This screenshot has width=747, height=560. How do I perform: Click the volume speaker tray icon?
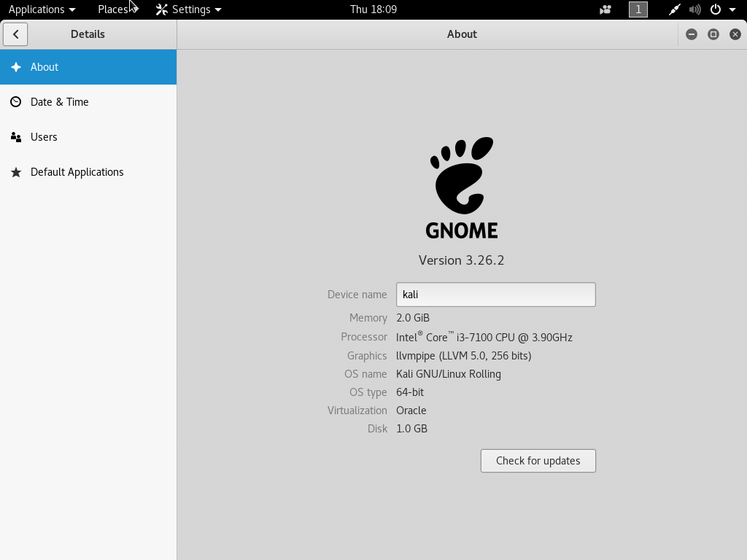694,9
